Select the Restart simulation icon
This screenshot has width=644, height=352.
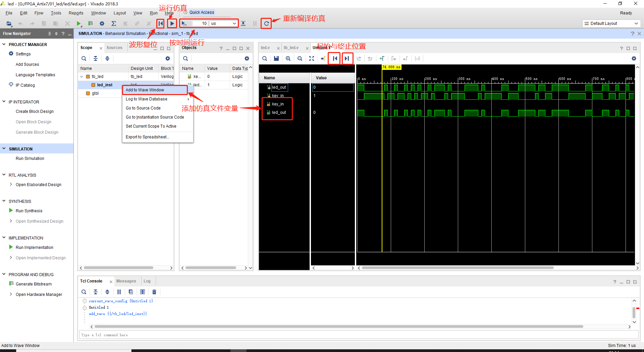tap(160, 23)
